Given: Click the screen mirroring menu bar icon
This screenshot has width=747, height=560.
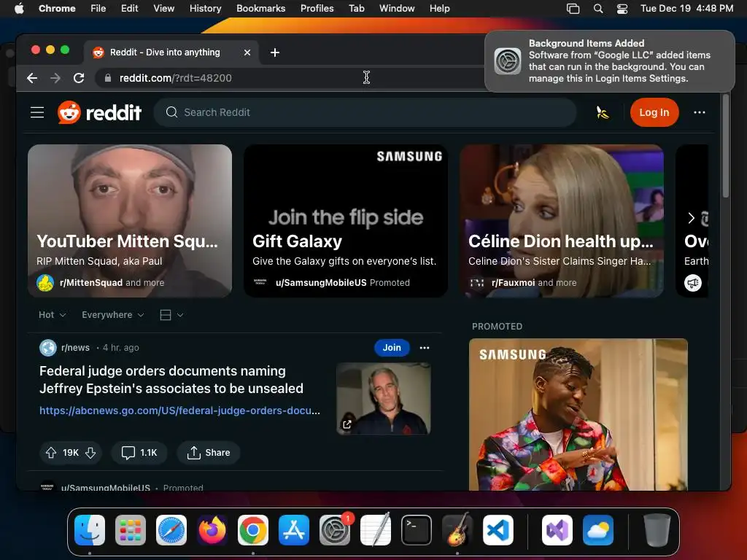Looking at the screenshot, I should click(x=573, y=9).
